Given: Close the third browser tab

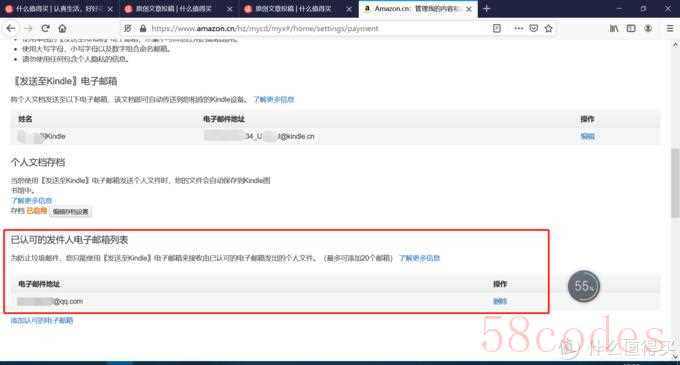Looking at the screenshot, I should click(x=349, y=9).
